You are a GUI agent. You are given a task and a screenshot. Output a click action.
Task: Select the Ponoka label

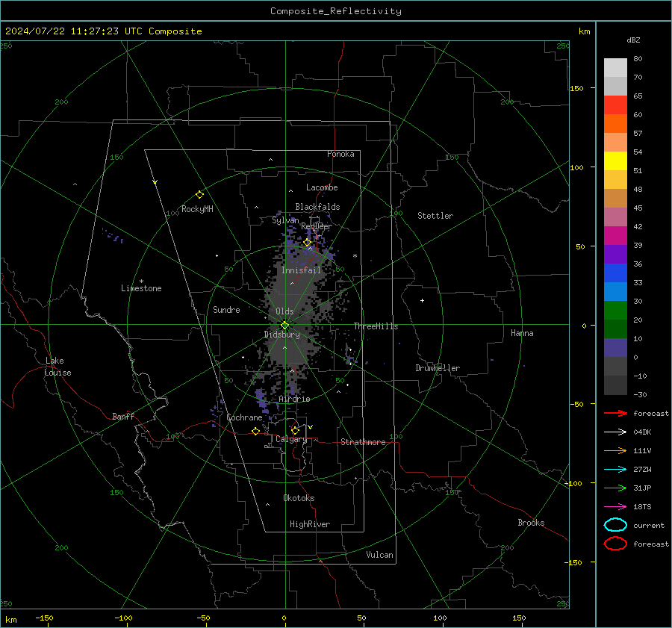click(340, 154)
